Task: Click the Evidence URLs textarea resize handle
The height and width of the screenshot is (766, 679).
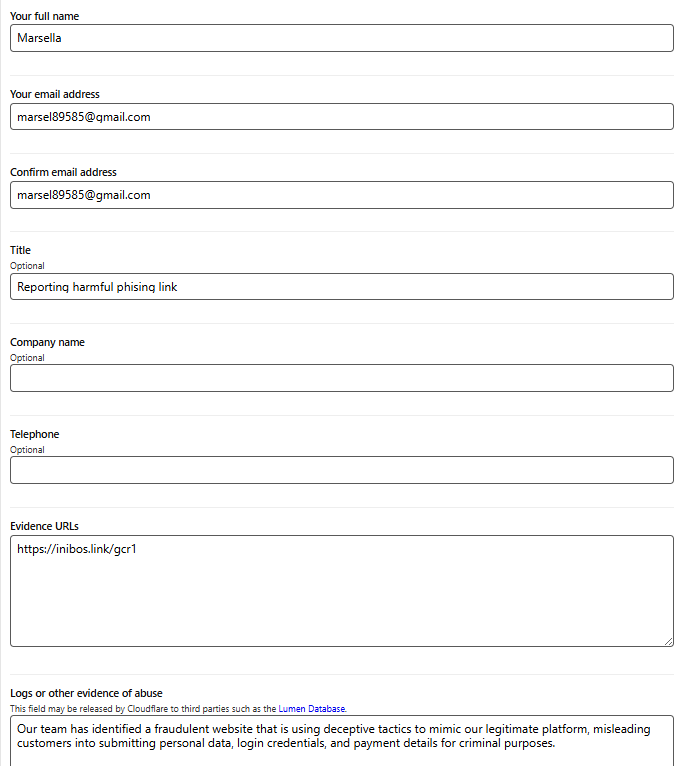Action: [668, 641]
